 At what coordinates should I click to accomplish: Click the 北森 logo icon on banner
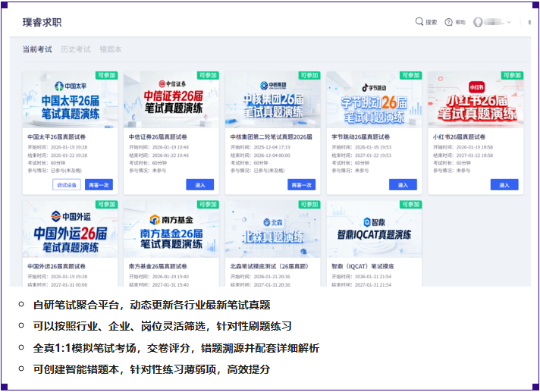[267, 222]
